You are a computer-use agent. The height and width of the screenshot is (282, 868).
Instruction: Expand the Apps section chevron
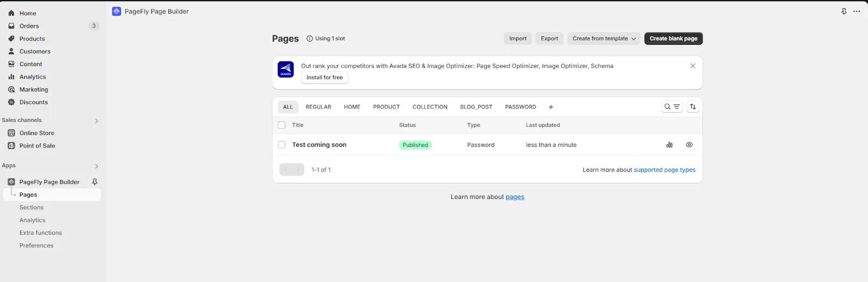pyautogui.click(x=97, y=166)
